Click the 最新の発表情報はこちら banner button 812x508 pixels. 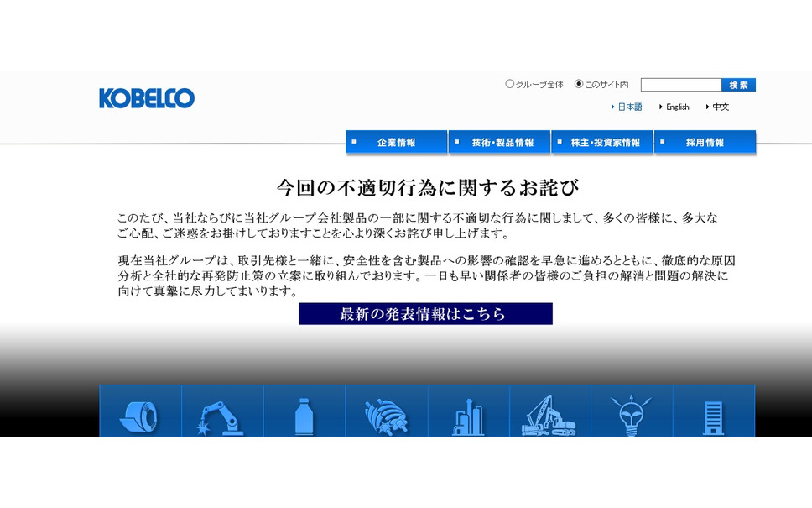tap(425, 314)
